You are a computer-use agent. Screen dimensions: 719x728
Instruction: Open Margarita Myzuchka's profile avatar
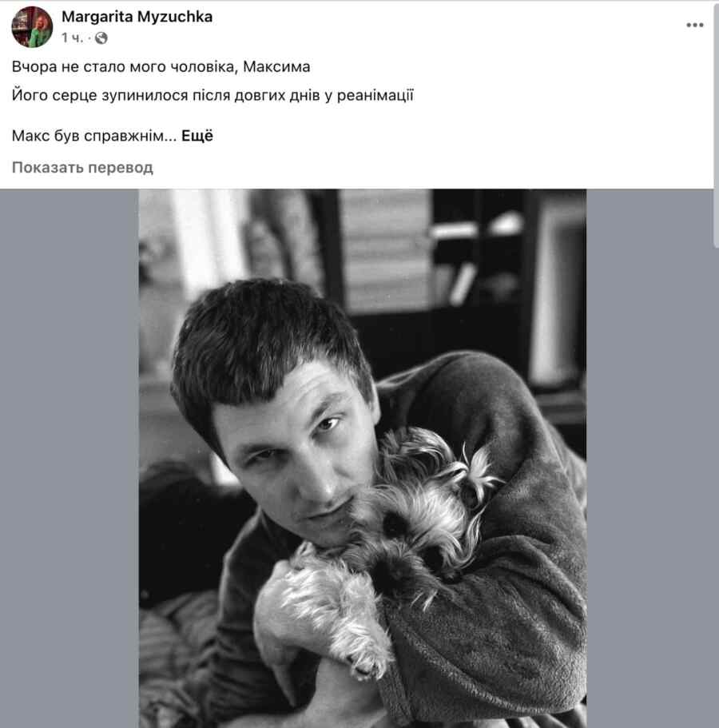pyautogui.click(x=32, y=27)
